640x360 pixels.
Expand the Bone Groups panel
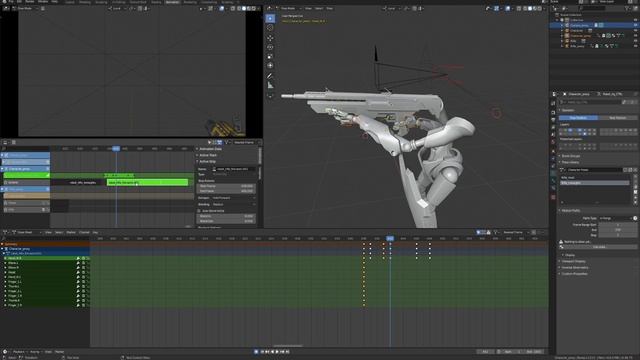pyautogui.click(x=571, y=156)
